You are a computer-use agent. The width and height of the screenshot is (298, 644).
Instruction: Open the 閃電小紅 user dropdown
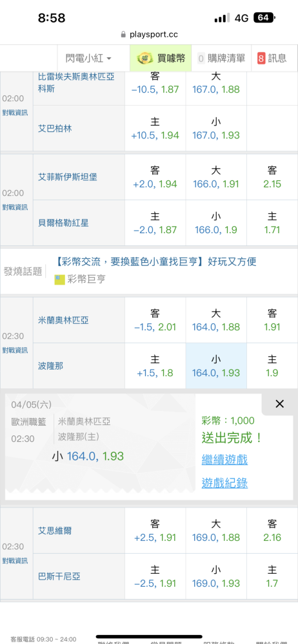coord(88,59)
